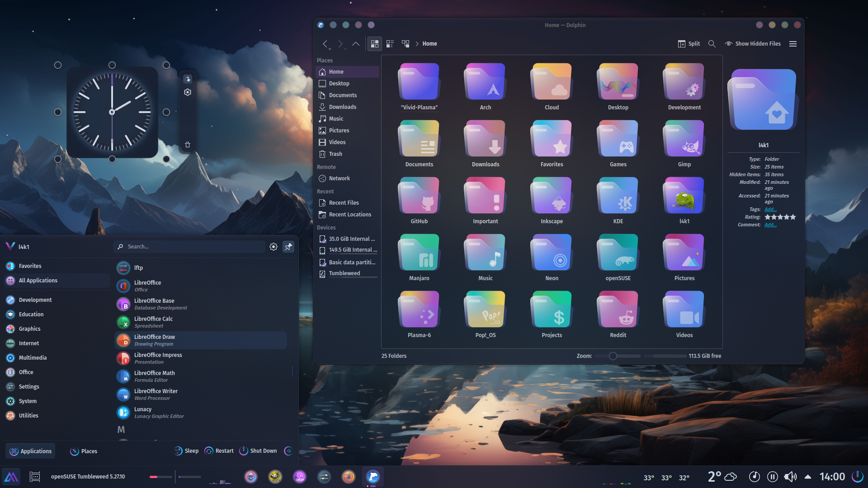868x488 pixels.
Task: Toggle Show Hidden Files
Action: (753, 43)
